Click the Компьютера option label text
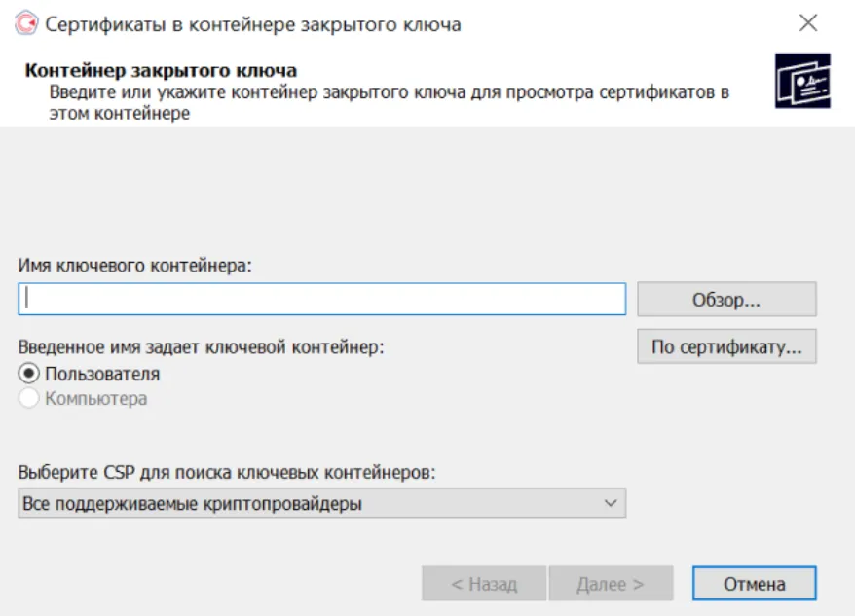The width and height of the screenshot is (855, 616). [x=96, y=398]
